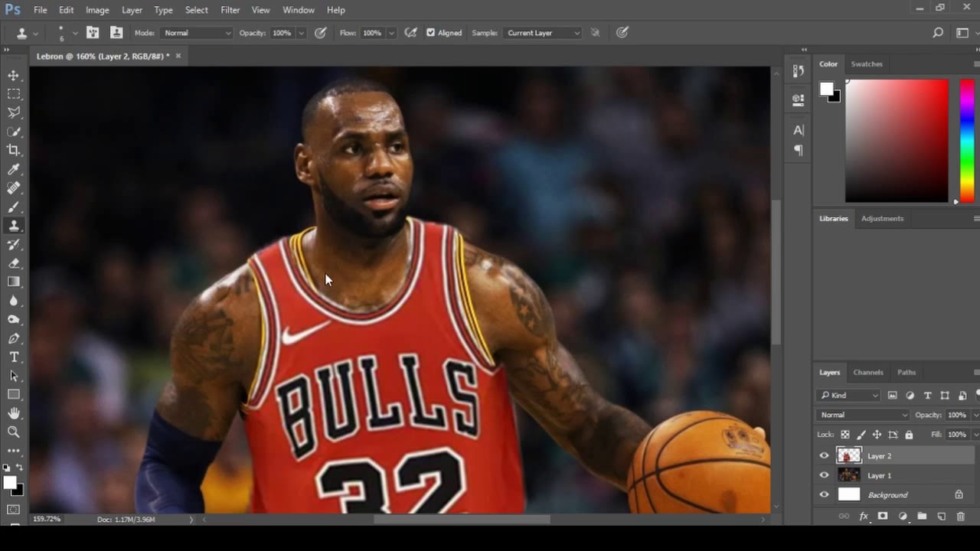Open the Sample Current Layer dropdown

click(x=543, y=33)
